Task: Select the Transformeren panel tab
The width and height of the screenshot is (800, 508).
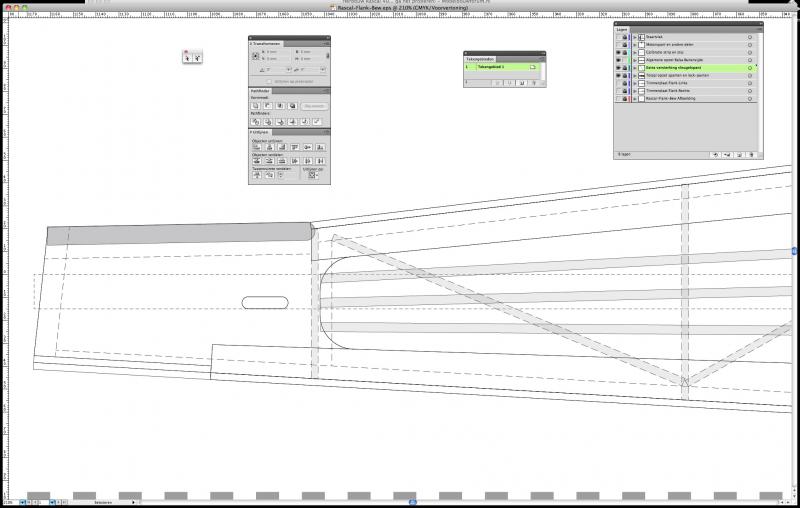Action: click(x=265, y=44)
